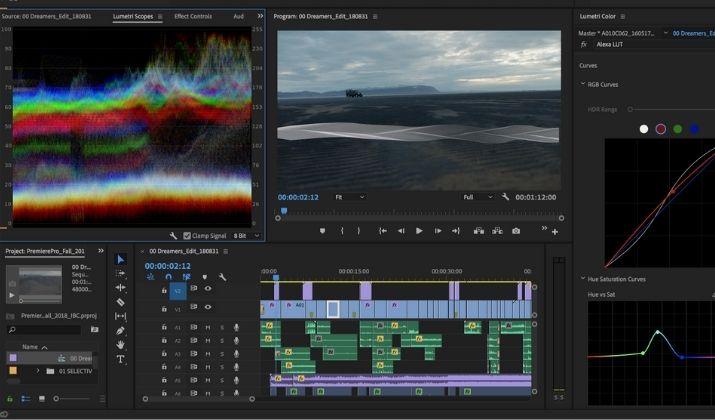The width and height of the screenshot is (715, 420).
Task: Select the Razor tool in the toolbar
Action: [x=120, y=302]
